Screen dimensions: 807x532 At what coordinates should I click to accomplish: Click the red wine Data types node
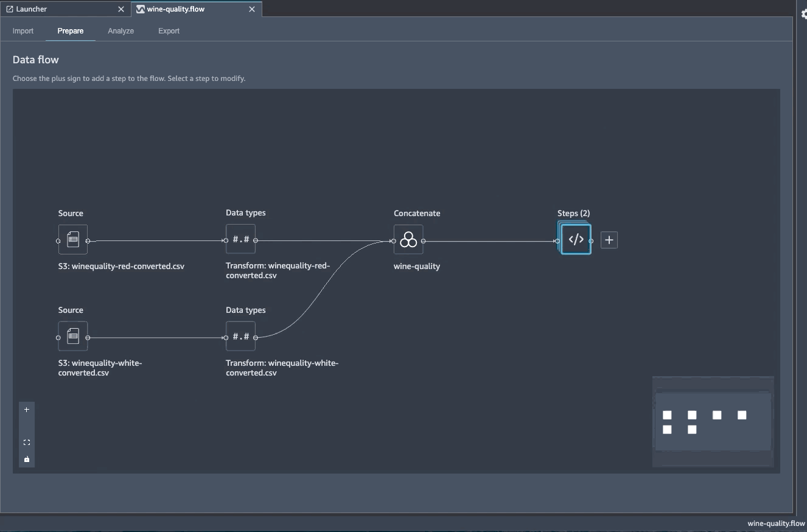(240, 240)
